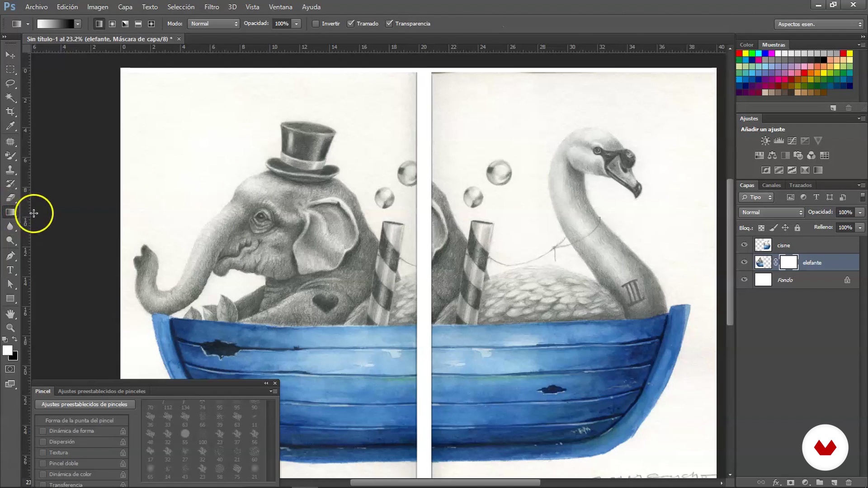
Task: Hide the cisne layer
Action: (x=744, y=245)
